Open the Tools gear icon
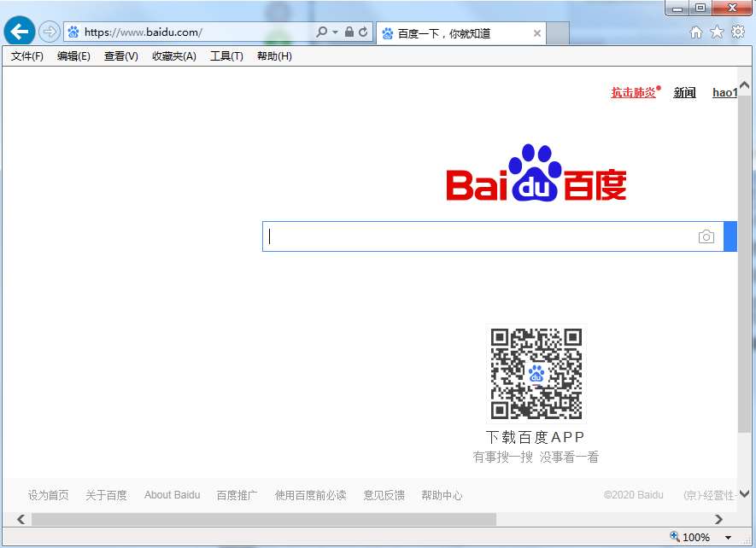Image resolution: width=756 pixels, height=548 pixels. pos(738,32)
